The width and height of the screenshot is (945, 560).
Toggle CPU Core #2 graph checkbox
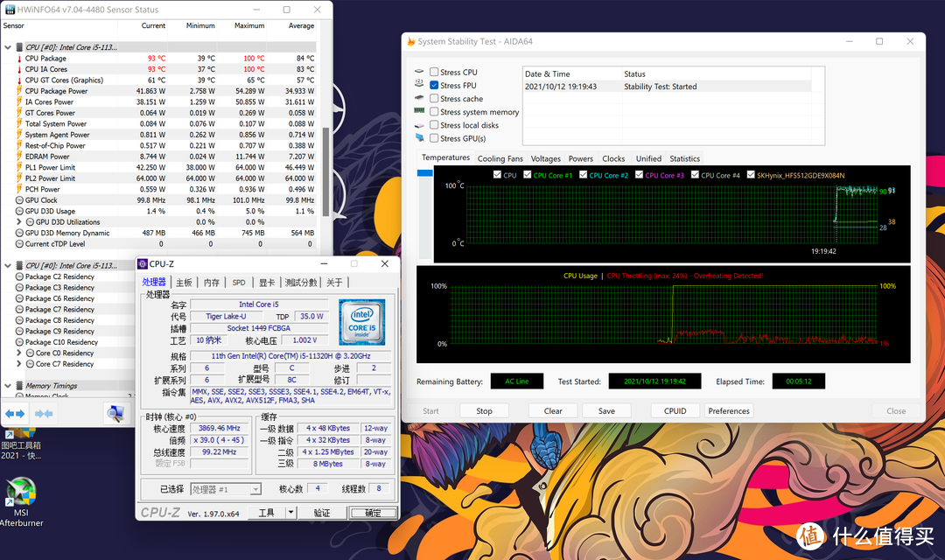pos(584,175)
